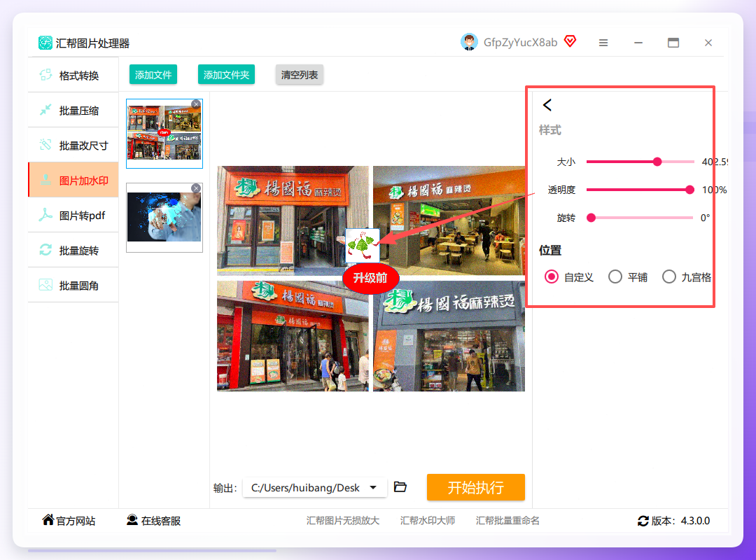
Task: Select the storefront collage thumbnail
Action: pos(164,134)
